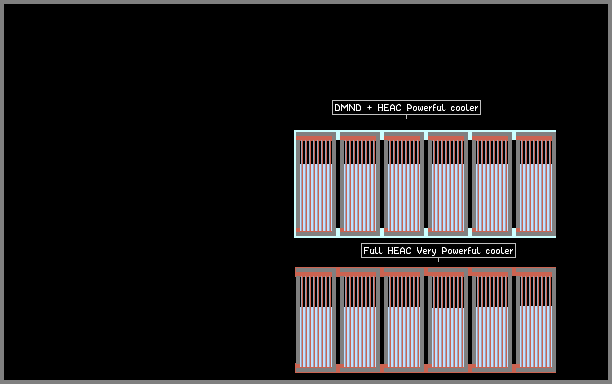612x384 pixels.
Task: Select fifth cooler unit in DMND + HEAC row
Action: [492, 184]
